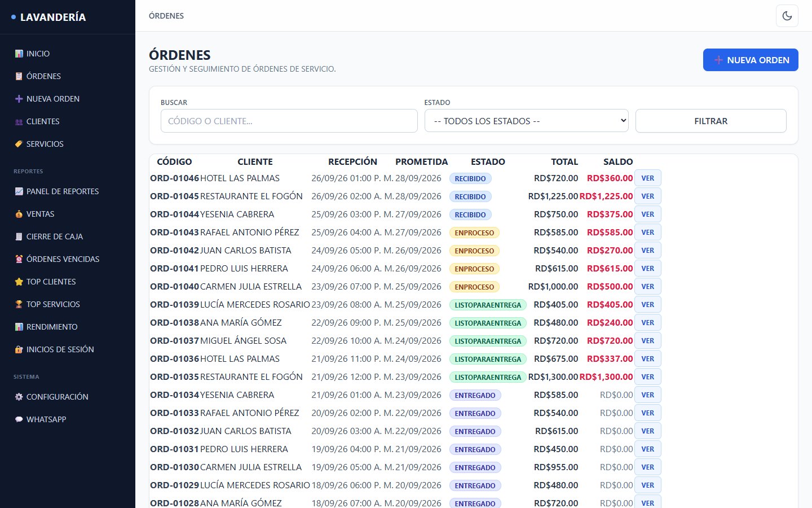Open Ver for order ORD-01035

648,376
